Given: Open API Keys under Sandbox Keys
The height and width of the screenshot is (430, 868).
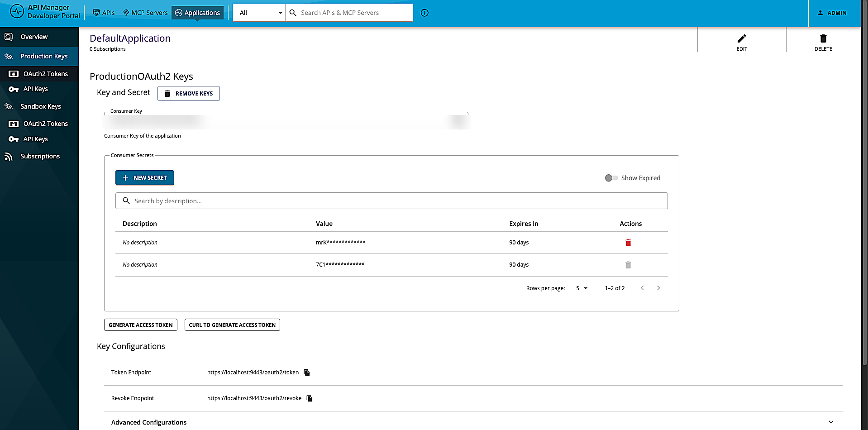Looking at the screenshot, I should (x=39, y=139).
